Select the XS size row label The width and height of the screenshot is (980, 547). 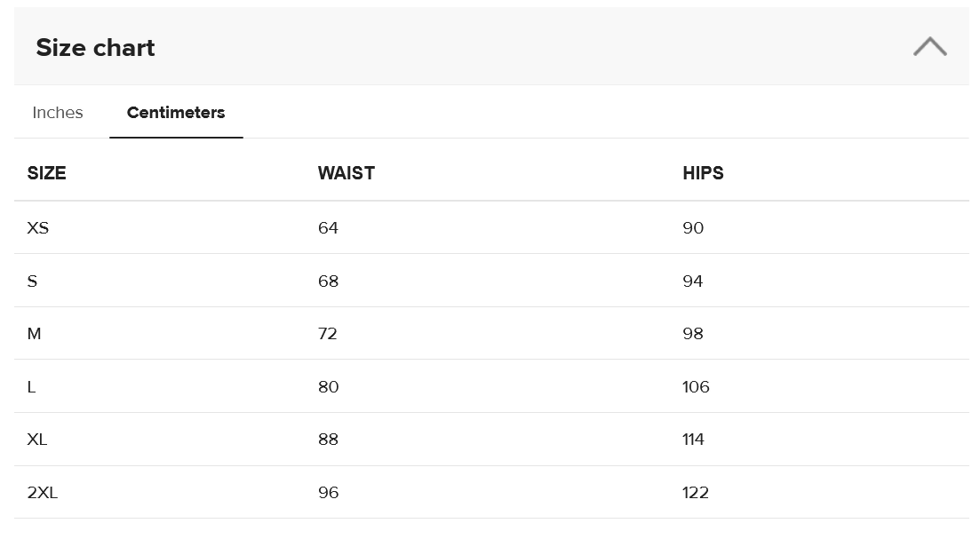coord(38,228)
